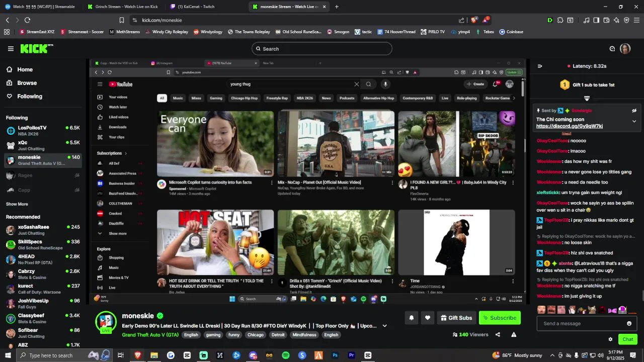Click the Gift Subs button

tap(456, 318)
